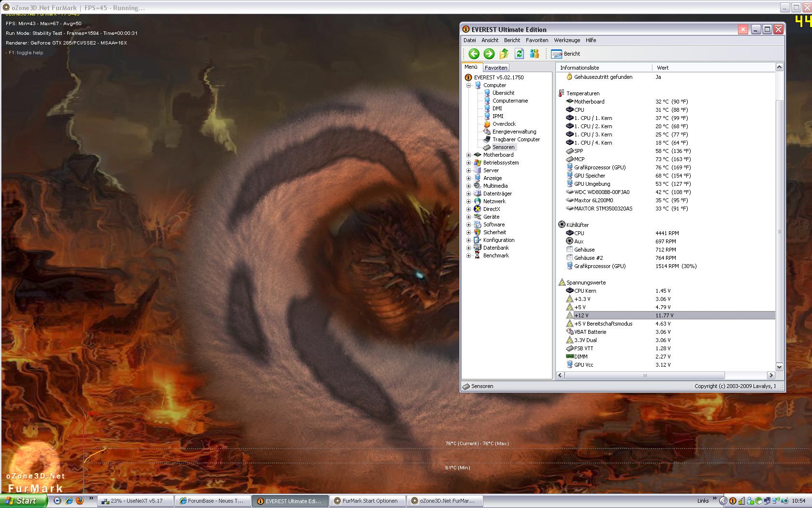Select the Benchmark tree item
812x508 pixels.
tap(496, 255)
